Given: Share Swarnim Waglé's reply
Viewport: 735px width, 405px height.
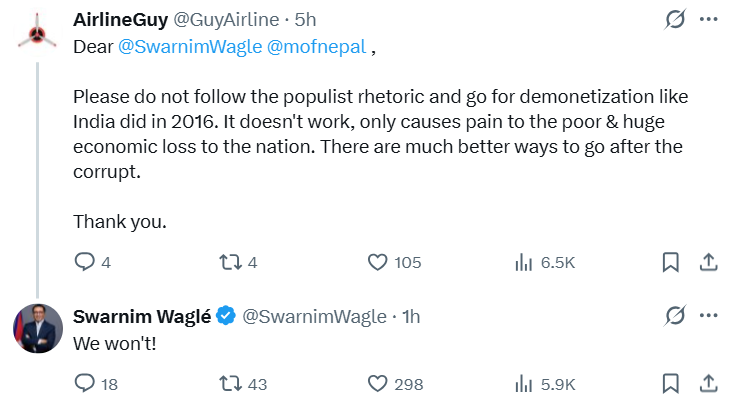Looking at the screenshot, I should pyautogui.click(x=707, y=383).
